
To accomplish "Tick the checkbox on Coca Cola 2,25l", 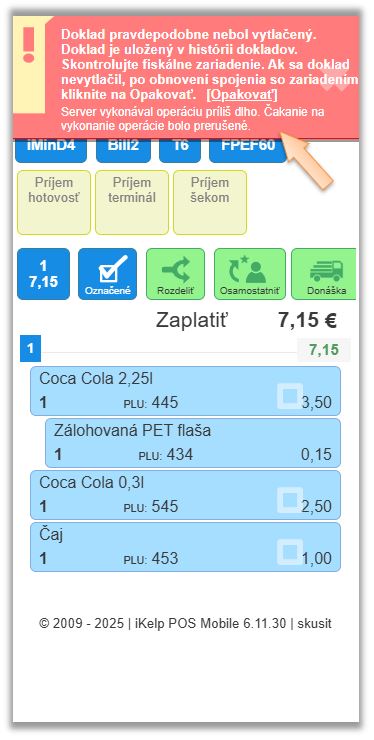I will coord(290,396).
